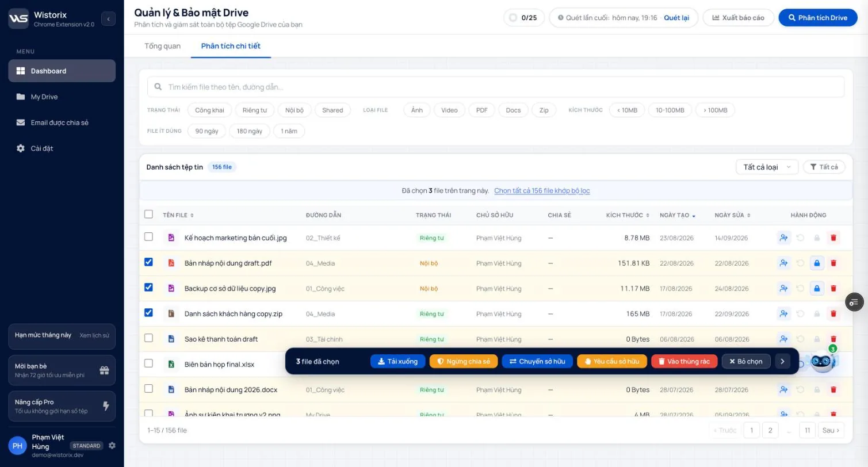Click the gift icon in Mời bạn bè card
Viewport: 868px width, 467px height.
[104, 370]
